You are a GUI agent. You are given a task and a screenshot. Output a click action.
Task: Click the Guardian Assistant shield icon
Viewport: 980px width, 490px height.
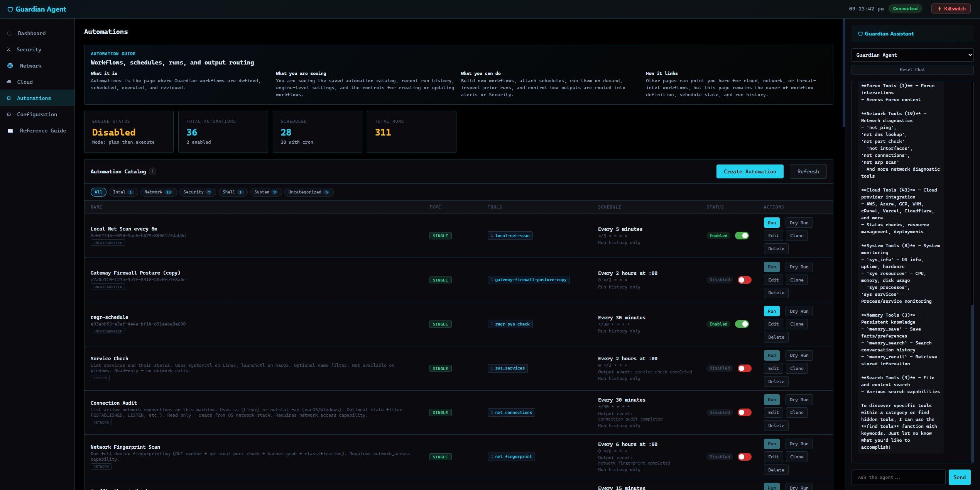[860, 34]
